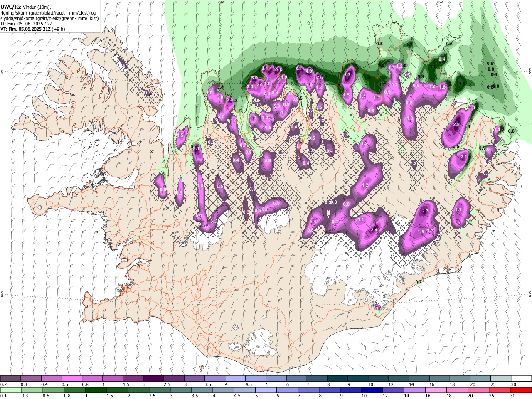This screenshot has width=532, height=399.
Task: Select the "1.7" precipitation value in the east
Action: tap(458, 210)
